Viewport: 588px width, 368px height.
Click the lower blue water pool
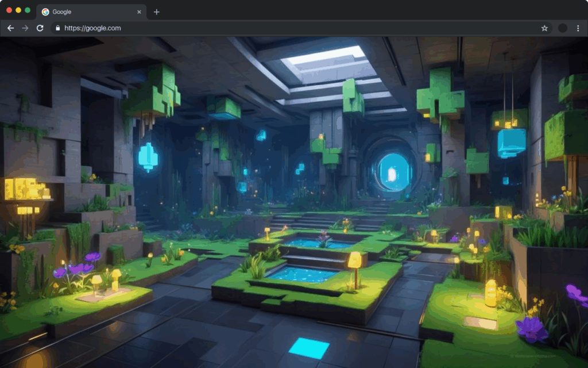301,274
